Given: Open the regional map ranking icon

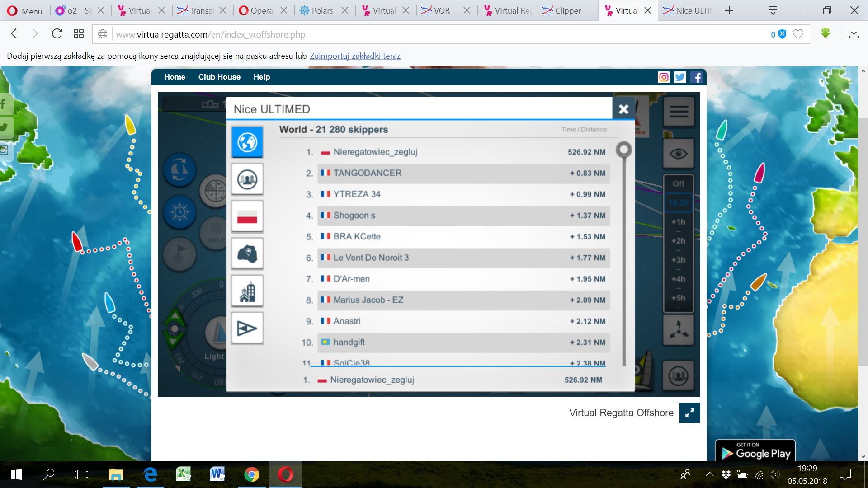Looking at the screenshot, I should [x=247, y=254].
